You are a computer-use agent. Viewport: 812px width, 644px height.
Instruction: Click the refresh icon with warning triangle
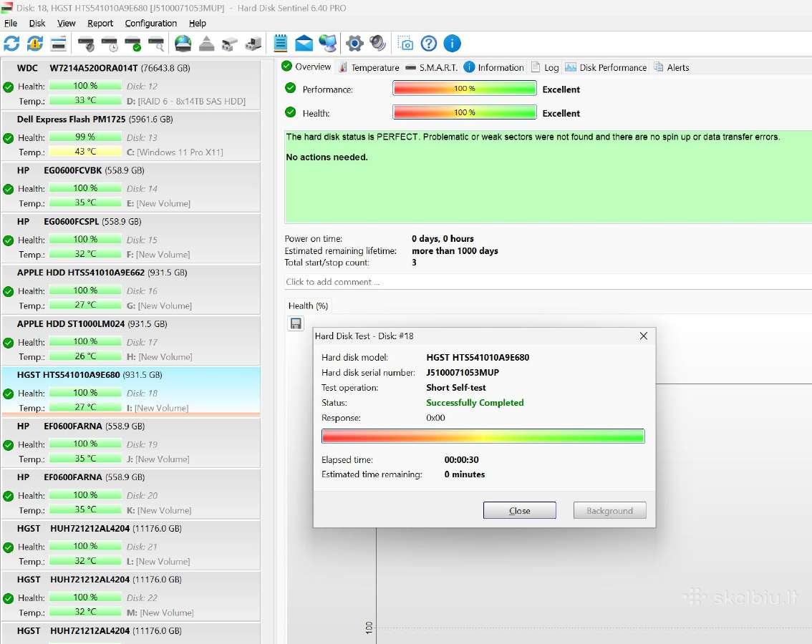tap(34, 44)
